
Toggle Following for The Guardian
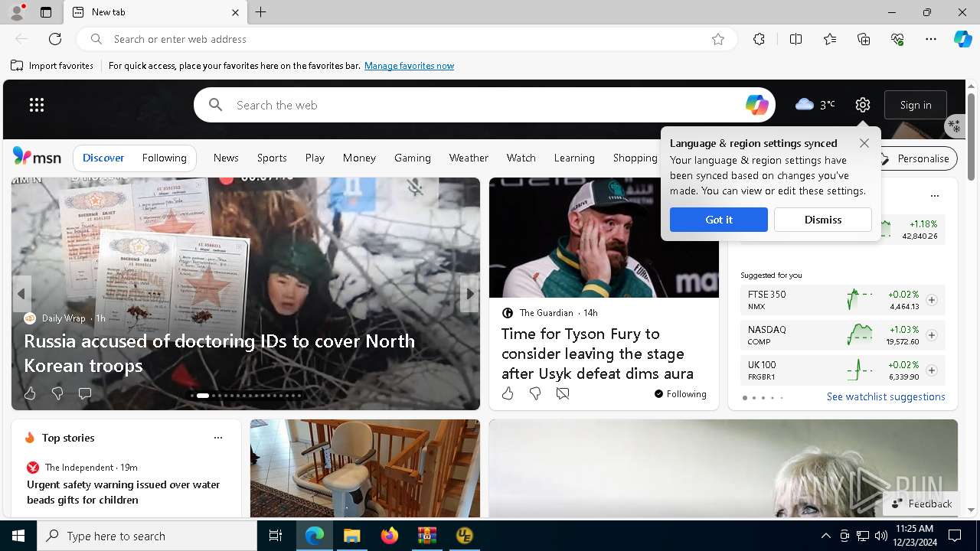(x=681, y=394)
